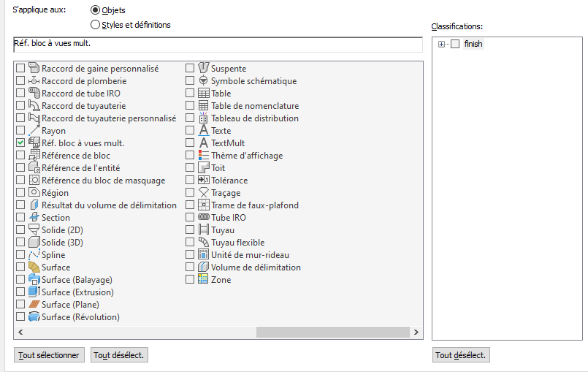The width and height of the screenshot is (588, 372).
Task: Check the Région object checkbox
Action: pyautogui.click(x=20, y=193)
